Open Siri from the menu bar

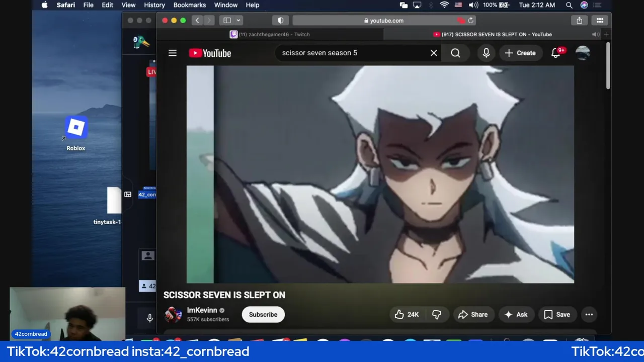(584, 5)
